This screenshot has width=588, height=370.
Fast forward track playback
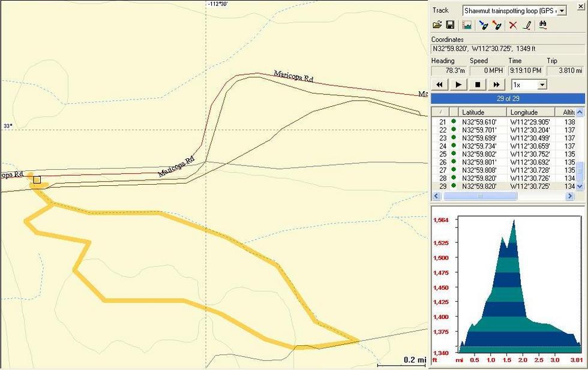click(x=496, y=85)
